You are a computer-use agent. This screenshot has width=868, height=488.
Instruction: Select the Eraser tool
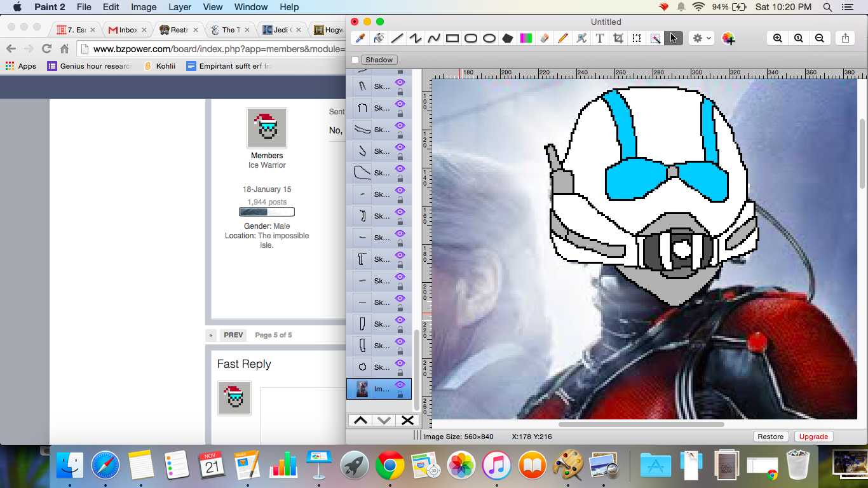(544, 38)
